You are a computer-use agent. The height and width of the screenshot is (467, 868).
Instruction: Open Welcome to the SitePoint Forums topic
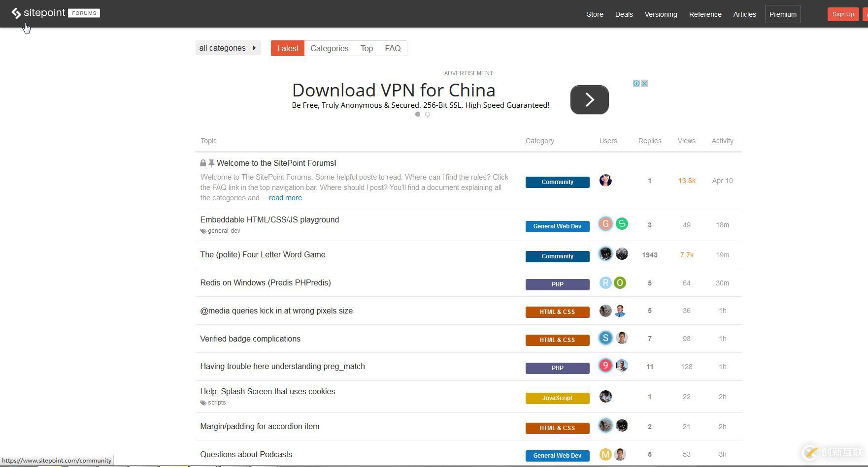[x=276, y=163]
